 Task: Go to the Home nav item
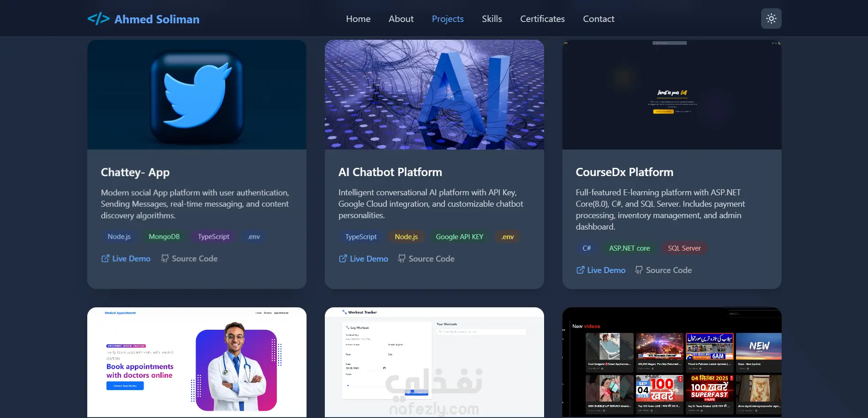(x=358, y=19)
